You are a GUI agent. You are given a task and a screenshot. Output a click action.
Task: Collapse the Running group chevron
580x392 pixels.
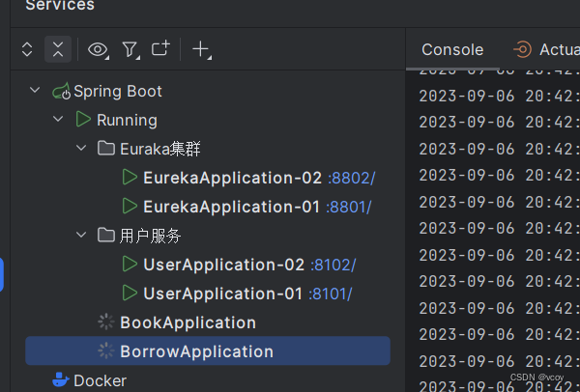click(59, 120)
